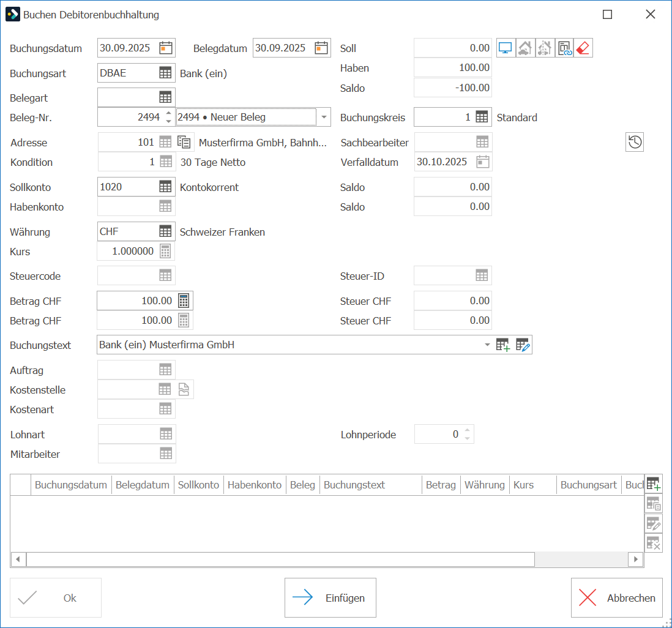
Task: Click the Kostenstelle split document icon
Action: (x=184, y=390)
